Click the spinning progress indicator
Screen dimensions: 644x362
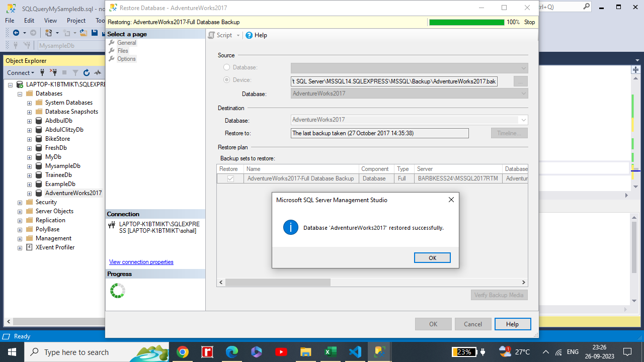(118, 291)
